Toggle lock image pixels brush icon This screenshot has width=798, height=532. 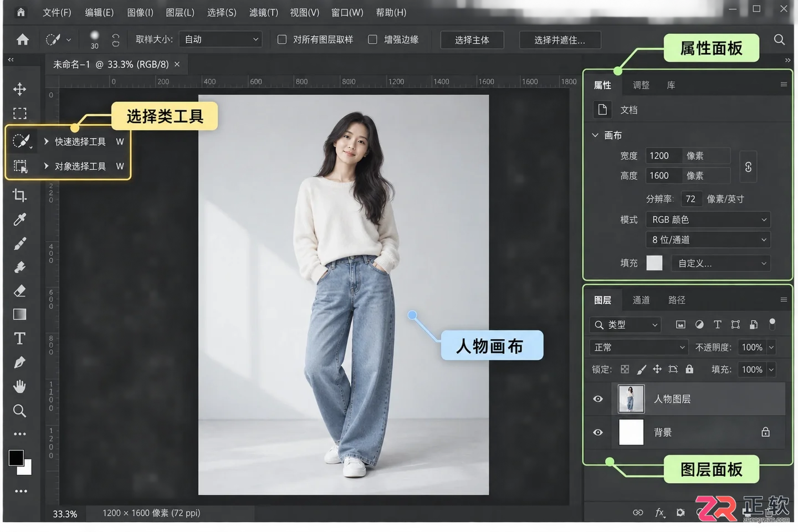pos(641,369)
